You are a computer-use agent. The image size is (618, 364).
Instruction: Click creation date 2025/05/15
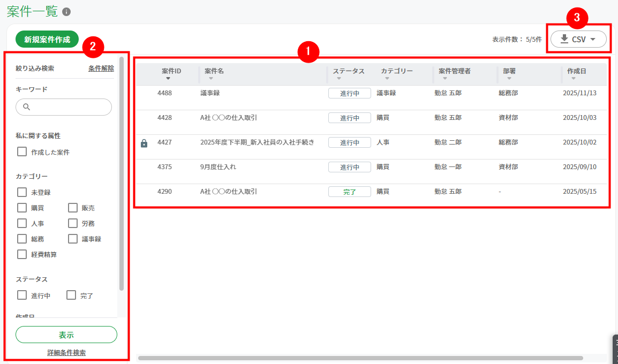point(579,192)
